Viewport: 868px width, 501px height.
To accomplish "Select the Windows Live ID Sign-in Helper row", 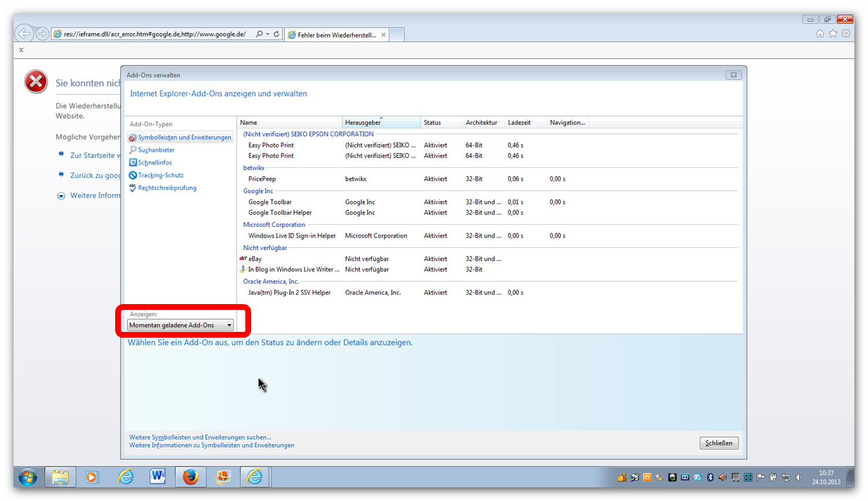I will click(489, 236).
